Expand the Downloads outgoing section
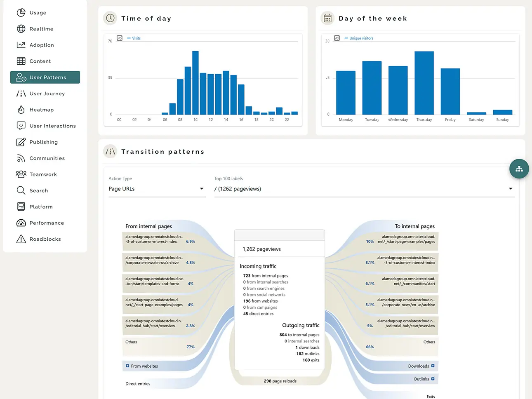 coord(433,366)
